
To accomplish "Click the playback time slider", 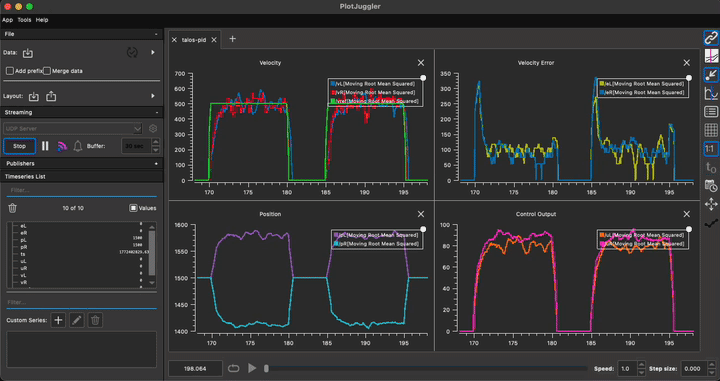I will 426,368.
